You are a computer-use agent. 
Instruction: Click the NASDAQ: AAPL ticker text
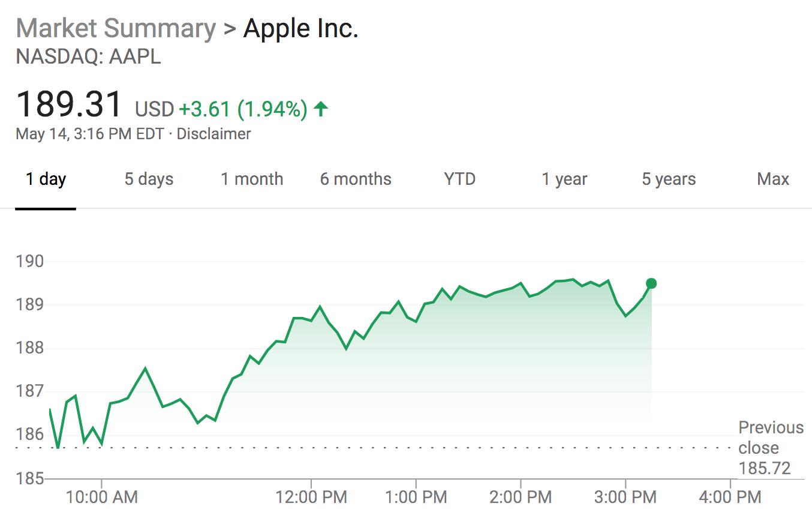click(88, 57)
